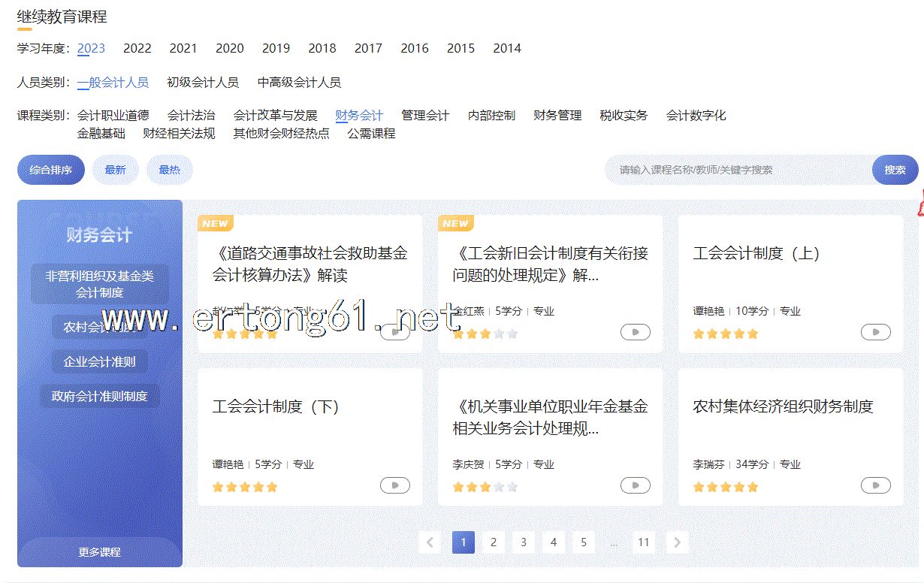Image resolution: width=924 pixels, height=583 pixels.
Task: Play the 农村集体经济组织财务制度 course video
Action: pos(875,485)
